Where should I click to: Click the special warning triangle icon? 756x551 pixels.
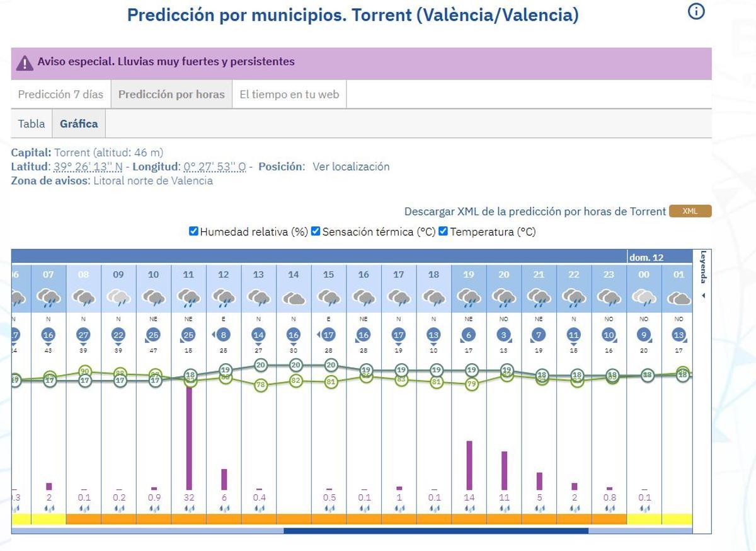click(x=26, y=62)
